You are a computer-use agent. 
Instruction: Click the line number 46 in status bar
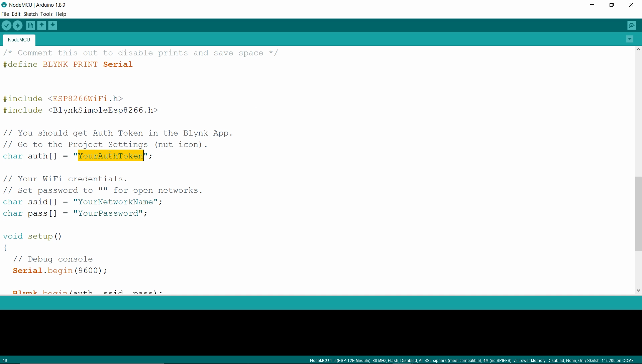tap(5, 361)
